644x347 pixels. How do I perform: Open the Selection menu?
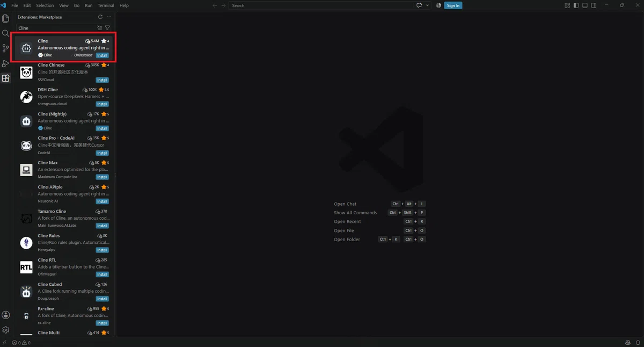tap(45, 5)
